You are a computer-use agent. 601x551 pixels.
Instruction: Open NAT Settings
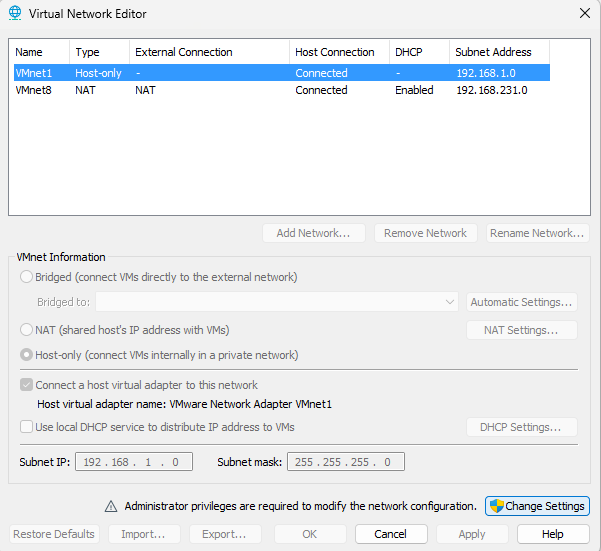click(522, 330)
